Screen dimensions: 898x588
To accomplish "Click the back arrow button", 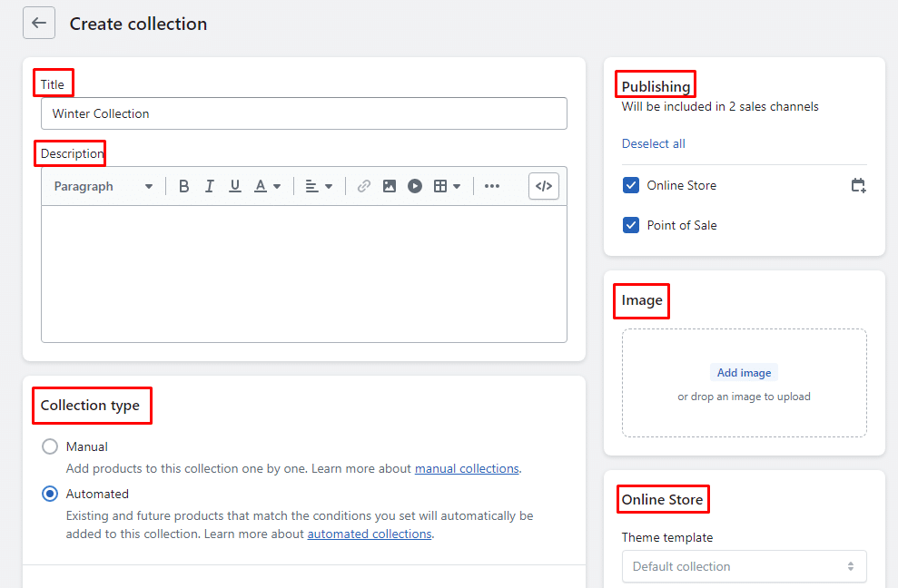I will click(39, 24).
